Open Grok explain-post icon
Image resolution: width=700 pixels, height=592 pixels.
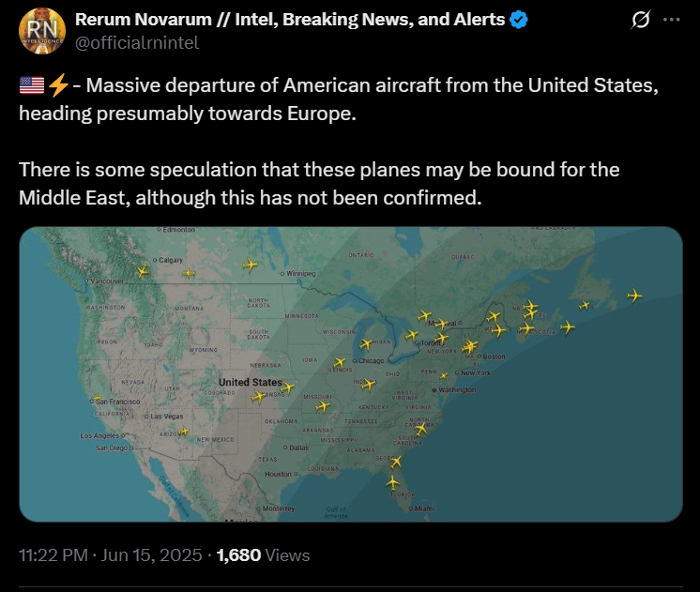tap(641, 20)
